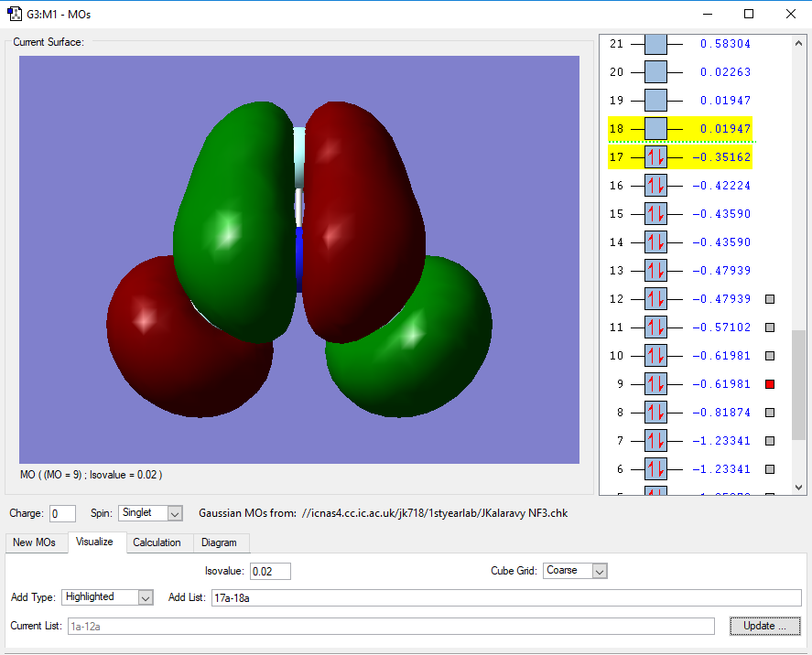Toggle the red surface marker for MO 9
Viewport: 812px width, 655px height.
770,384
